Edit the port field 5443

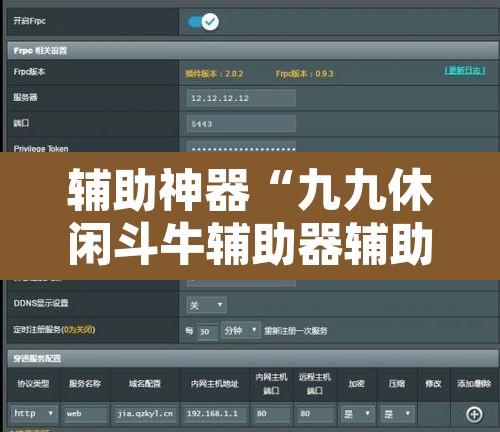point(241,124)
